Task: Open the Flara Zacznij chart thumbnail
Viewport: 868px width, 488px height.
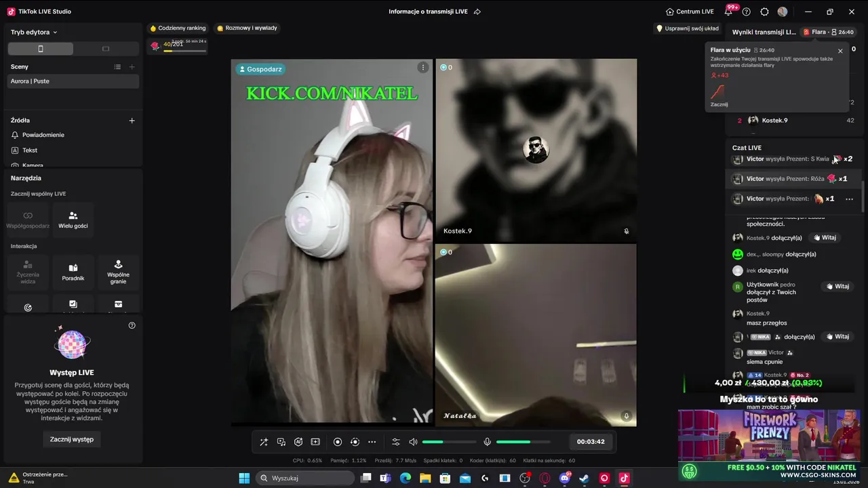Action: tap(717, 91)
